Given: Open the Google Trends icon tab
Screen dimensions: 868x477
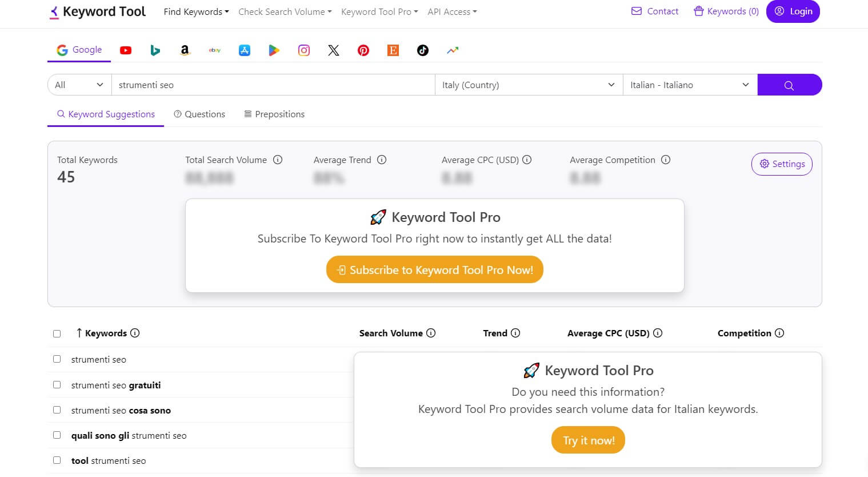Looking at the screenshot, I should point(453,50).
